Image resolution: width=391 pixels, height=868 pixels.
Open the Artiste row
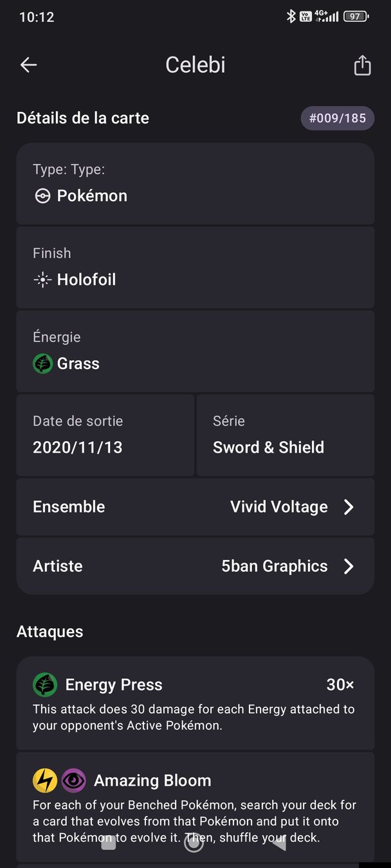[x=195, y=566]
